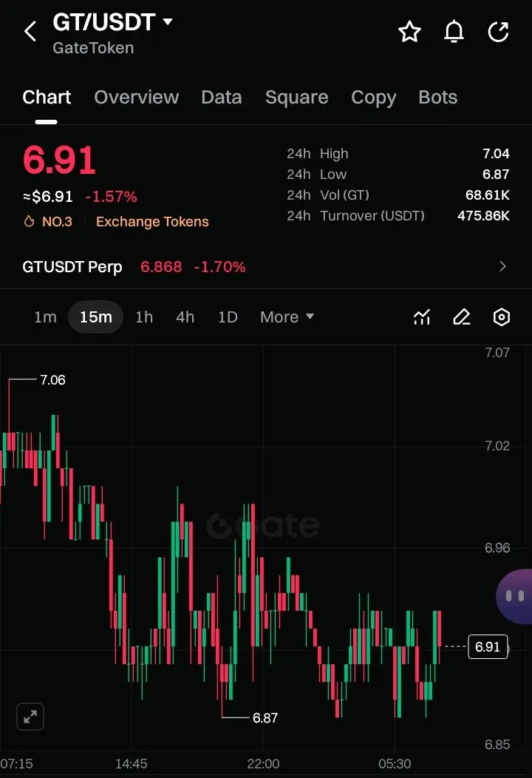The image size is (532, 778).
Task: Tap the 24h Turnover (USDT) label
Action: tap(355, 215)
